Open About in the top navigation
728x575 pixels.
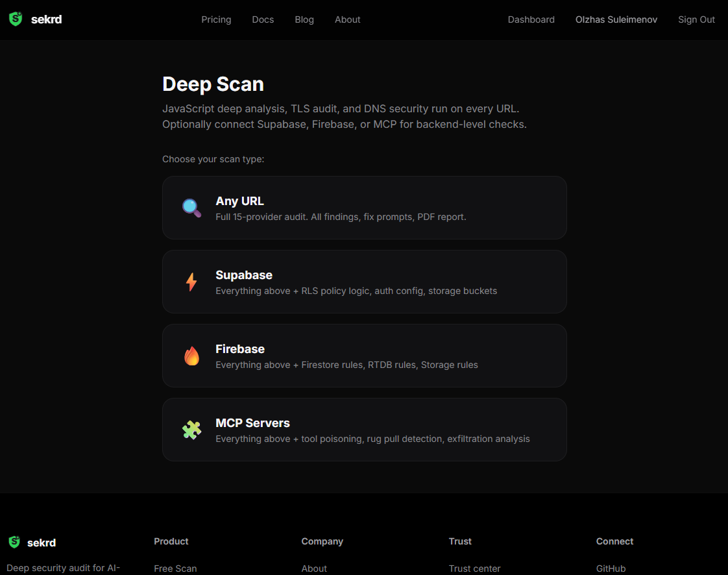coord(347,19)
